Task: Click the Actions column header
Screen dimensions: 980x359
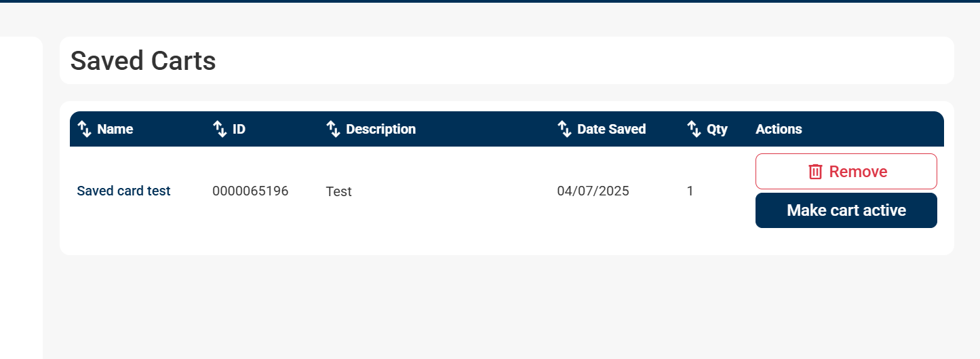Action: [779, 129]
